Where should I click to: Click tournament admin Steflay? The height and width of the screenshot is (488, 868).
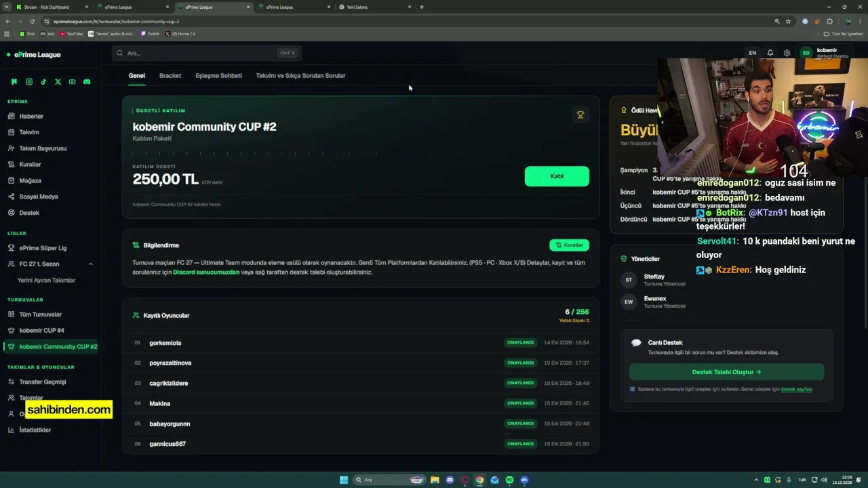[654, 277]
